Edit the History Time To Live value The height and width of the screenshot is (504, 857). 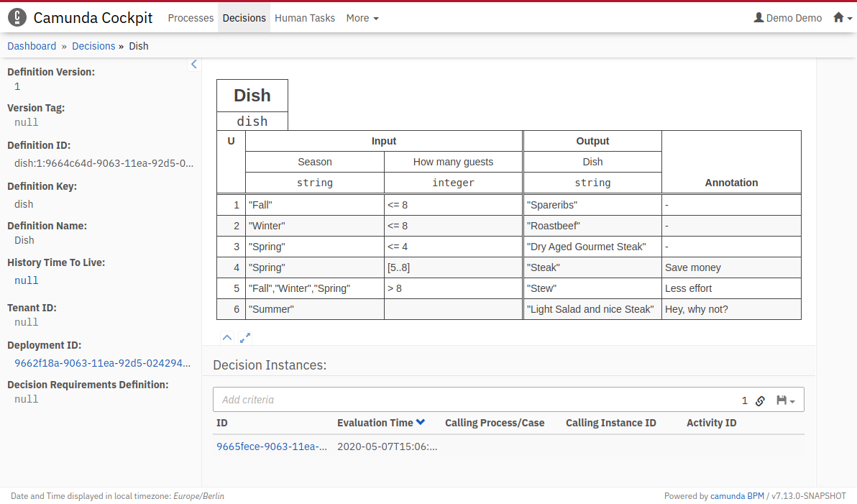coord(27,280)
